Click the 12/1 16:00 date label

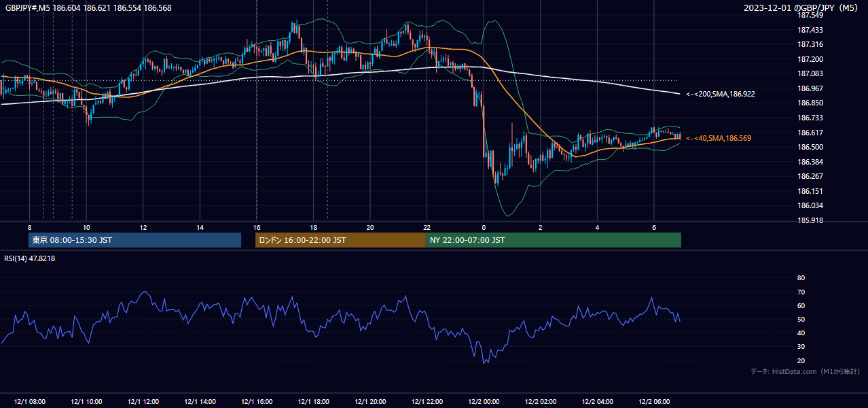pos(257,402)
